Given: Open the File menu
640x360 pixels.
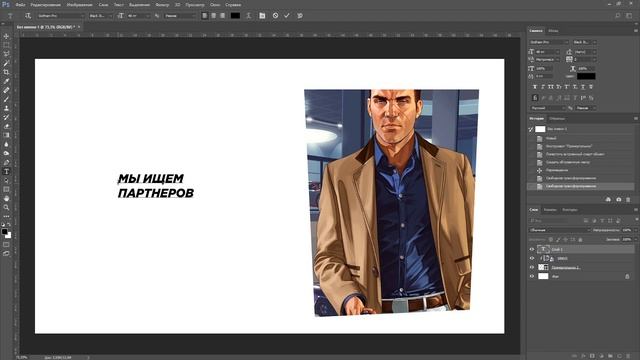Looking at the screenshot, I should pyautogui.click(x=20, y=5).
